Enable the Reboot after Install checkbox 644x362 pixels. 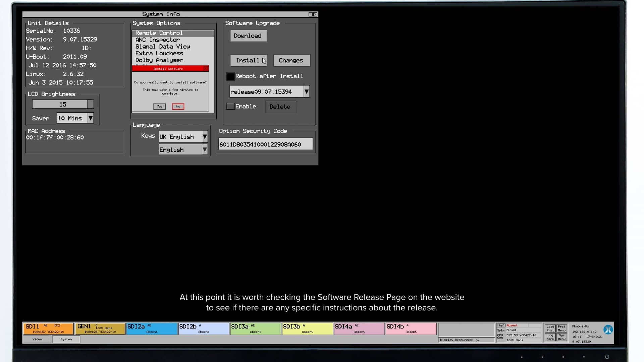click(230, 76)
